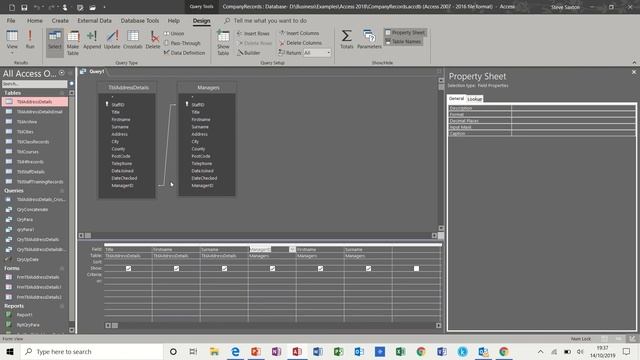640x360 pixels.
Task: Open the External Data ribbon tab
Action: pyautogui.click(x=94, y=20)
